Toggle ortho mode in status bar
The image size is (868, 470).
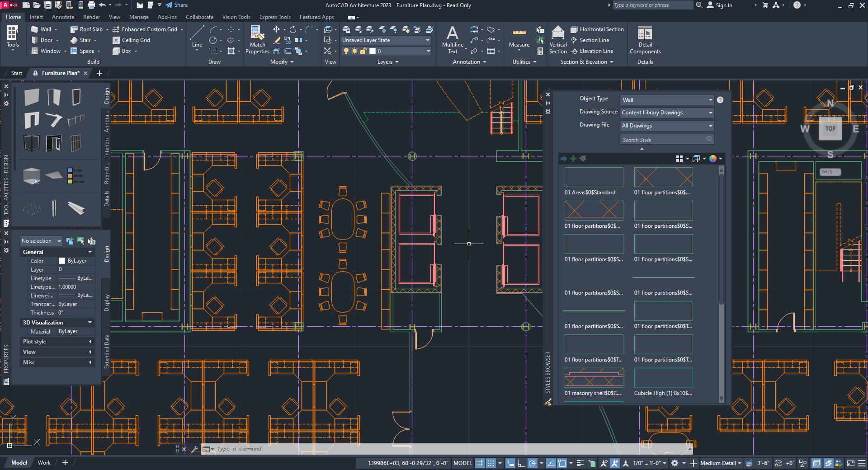(x=521, y=463)
